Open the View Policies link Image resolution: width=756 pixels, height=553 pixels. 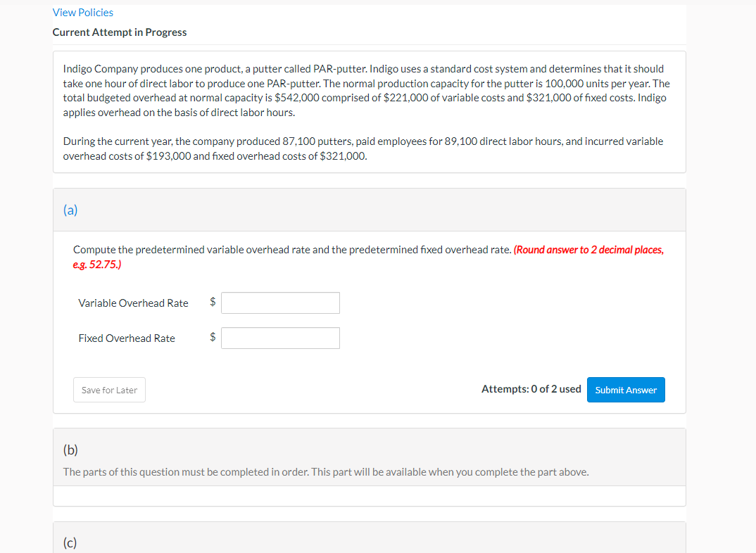pos(82,12)
